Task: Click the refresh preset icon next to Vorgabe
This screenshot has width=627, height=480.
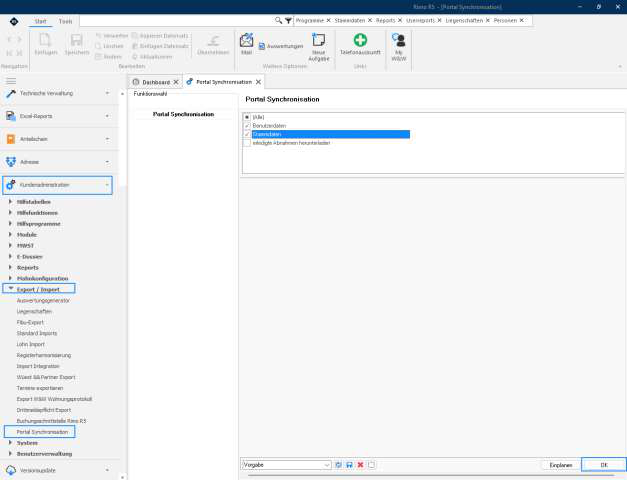Action: 338,465
